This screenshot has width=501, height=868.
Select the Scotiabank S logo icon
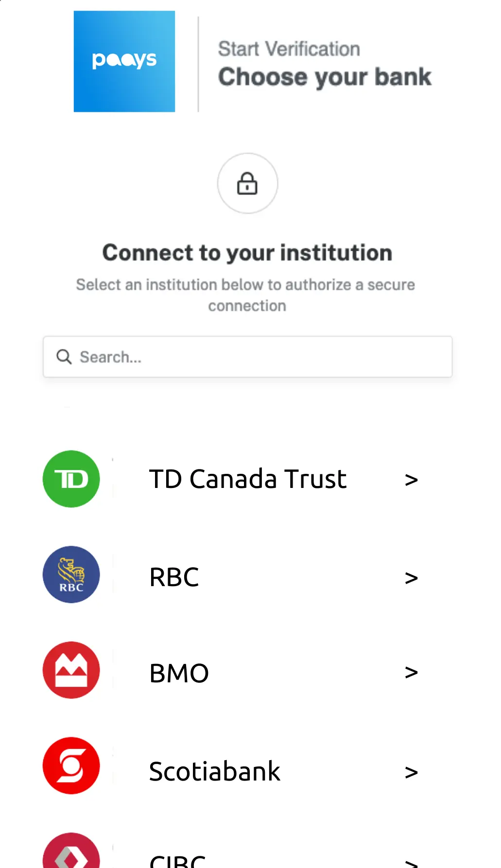pos(71,765)
